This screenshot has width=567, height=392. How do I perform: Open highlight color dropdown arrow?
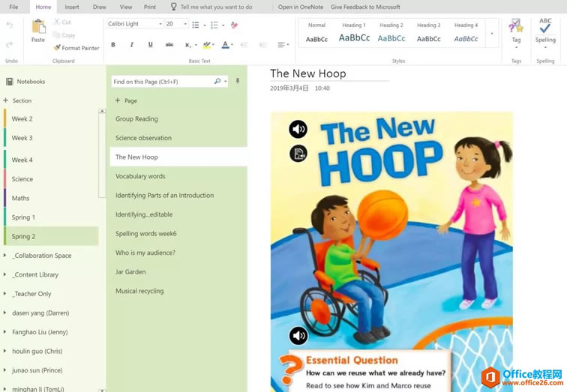213,45
